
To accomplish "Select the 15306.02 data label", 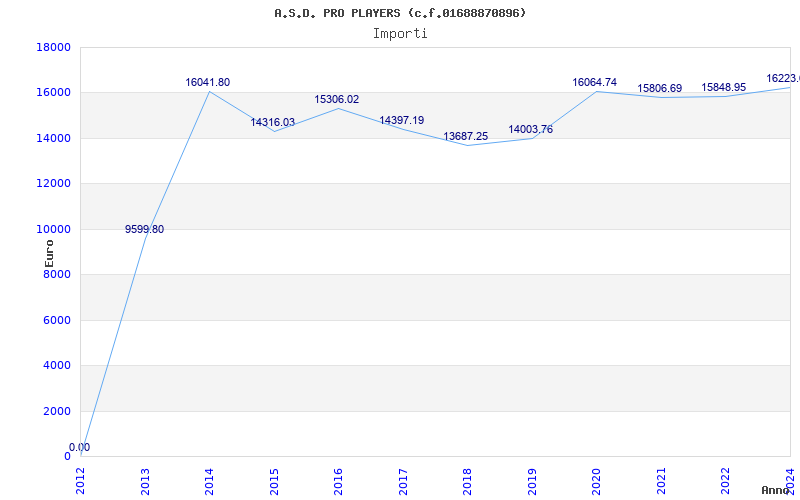I will point(337,99).
